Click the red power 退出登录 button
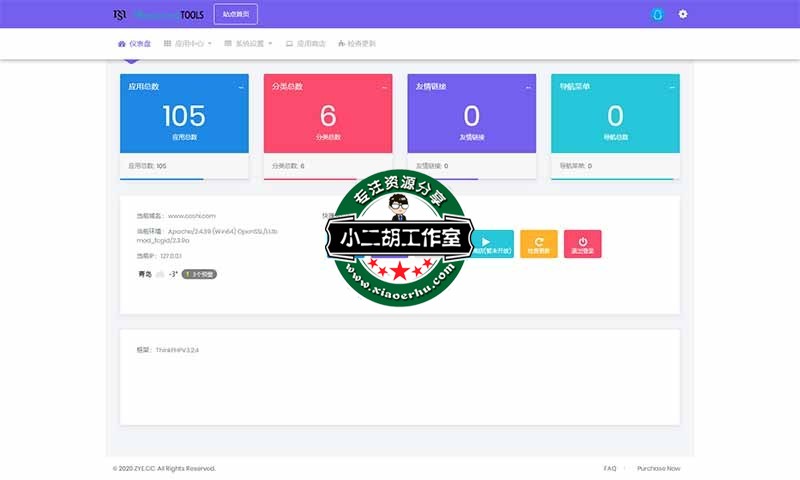 coord(583,244)
